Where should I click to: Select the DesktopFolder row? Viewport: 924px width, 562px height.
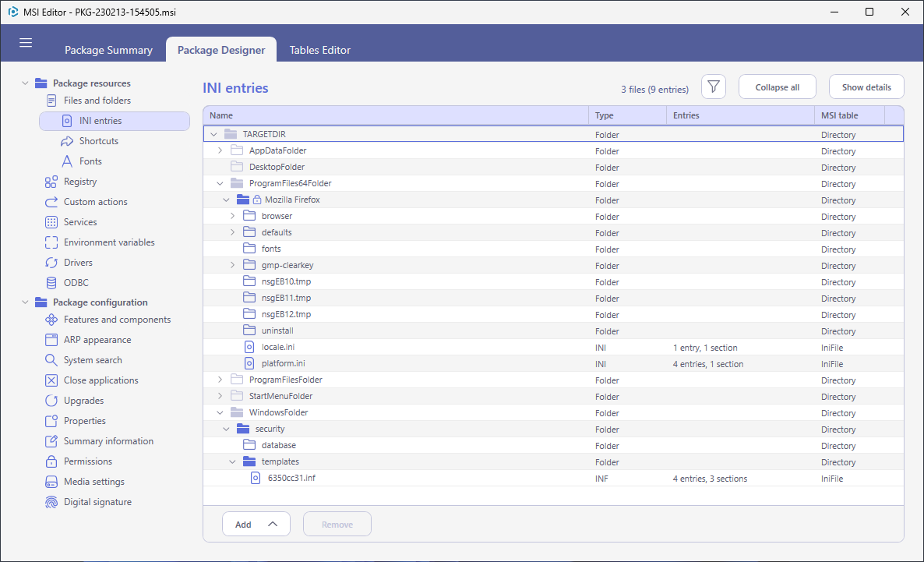click(553, 168)
